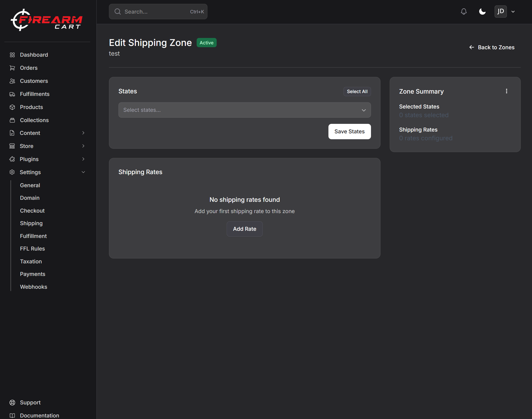Click the Settings gear icon
Image resolution: width=532 pixels, height=419 pixels.
click(x=12, y=172)
